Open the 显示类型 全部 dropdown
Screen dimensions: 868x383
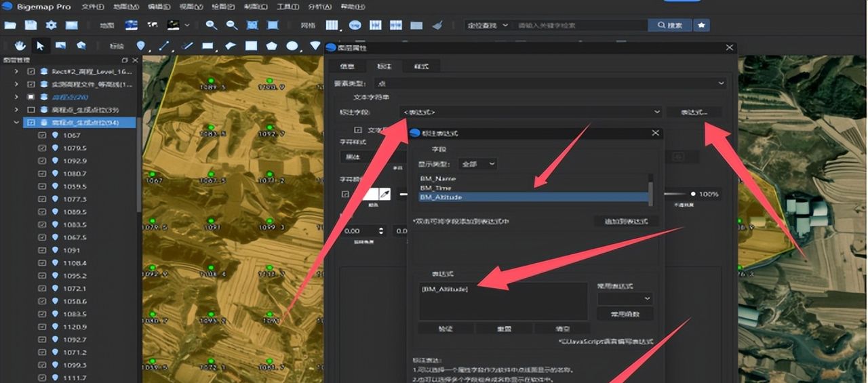pyautogui.click(x=478, y=163)
